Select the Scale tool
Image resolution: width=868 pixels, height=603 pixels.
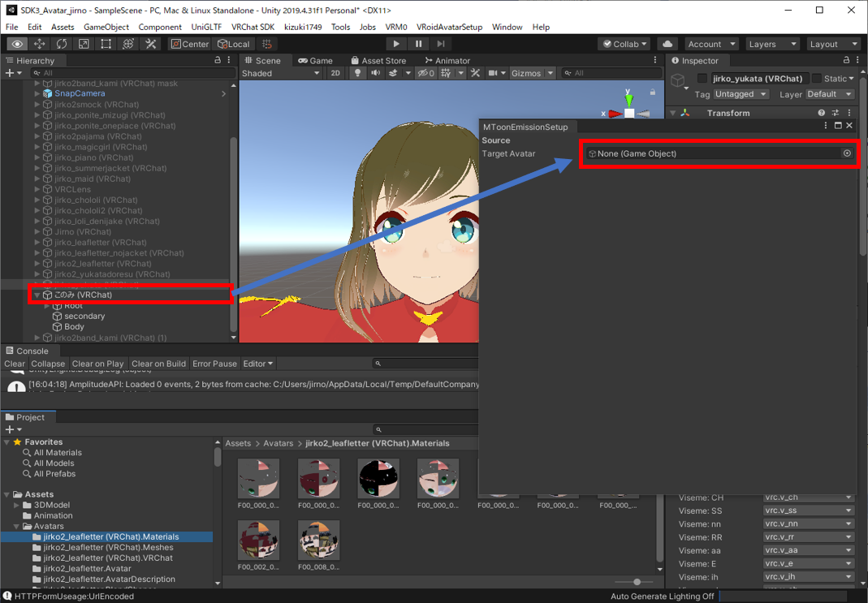tap(84, 45)
